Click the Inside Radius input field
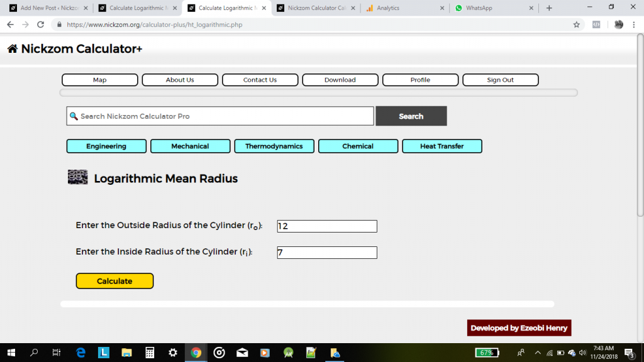The width and height of the screenshot is (644, 362). pyautogui.click(x=327, y=253)
